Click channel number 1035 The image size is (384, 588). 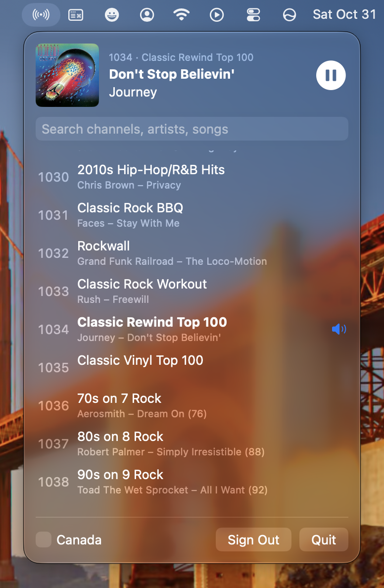tap(53, 367)
